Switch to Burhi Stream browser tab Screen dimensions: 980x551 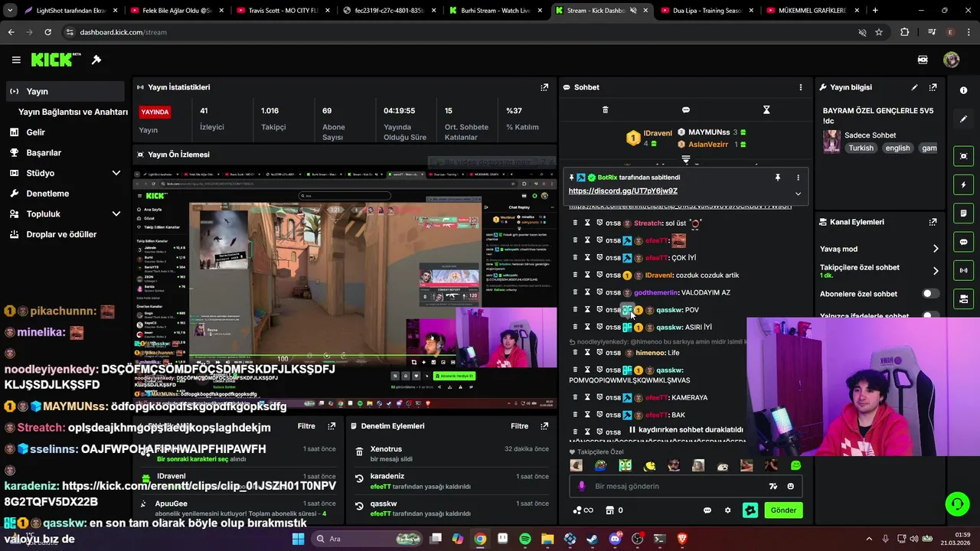pos(495,11)
